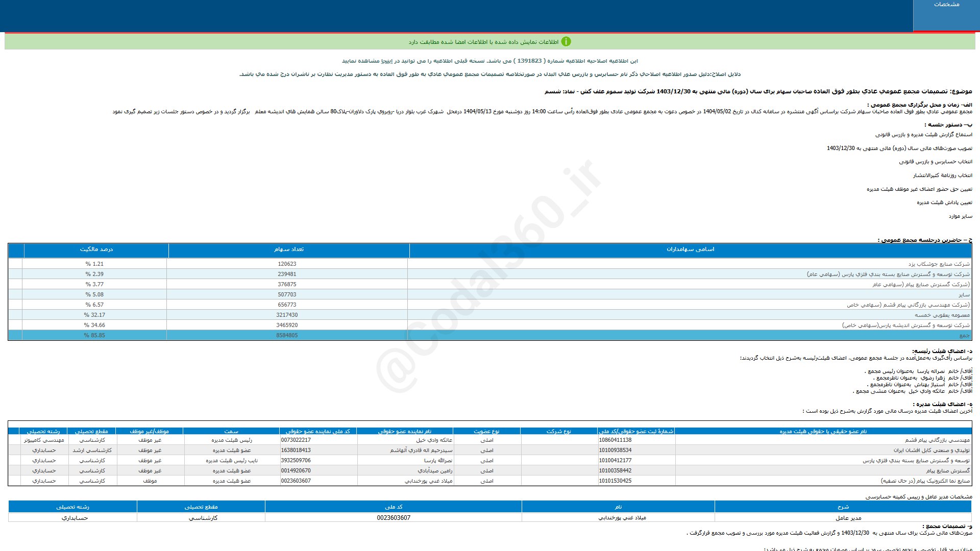Screen dimensions: 980x551
Task: Click board member گسترش صنایع پیام
Action: (x=948, y=471)
